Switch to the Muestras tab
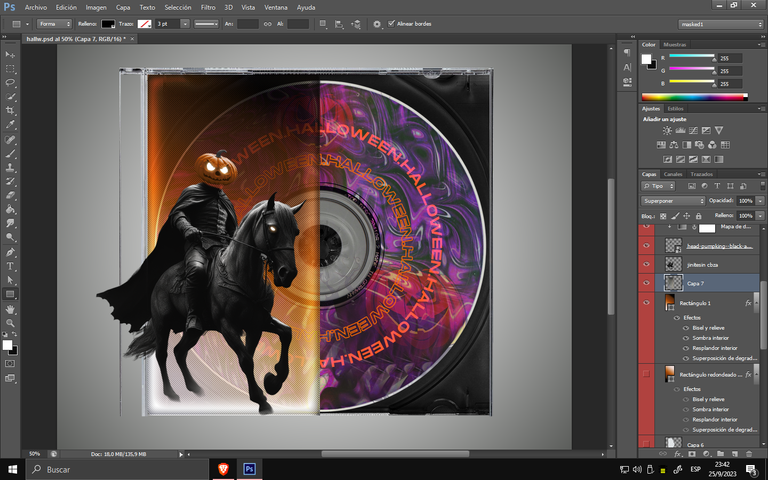Image resolution: width=768 pixels, height=480 pixels. pyautogui.click(x=674, y=45)
